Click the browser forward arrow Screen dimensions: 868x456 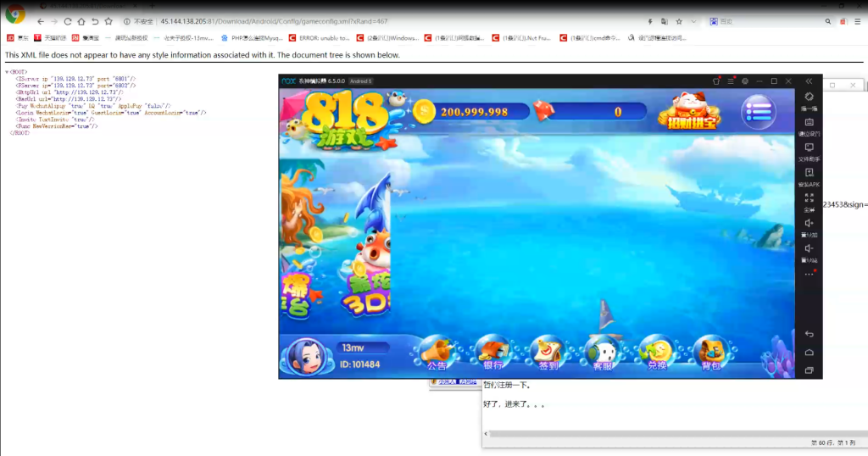pyautogui.click(x=54, y=21)
